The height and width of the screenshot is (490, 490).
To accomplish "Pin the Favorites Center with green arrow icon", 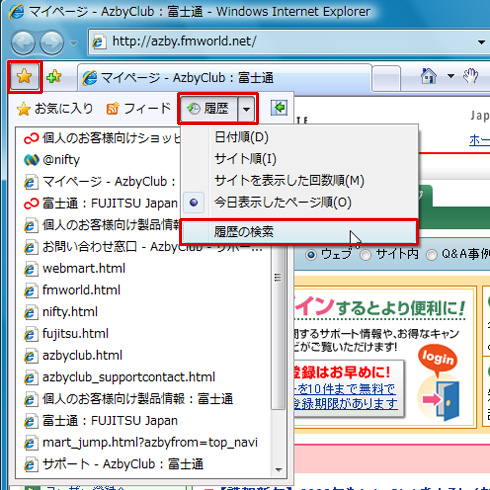I will click(279, 108).
